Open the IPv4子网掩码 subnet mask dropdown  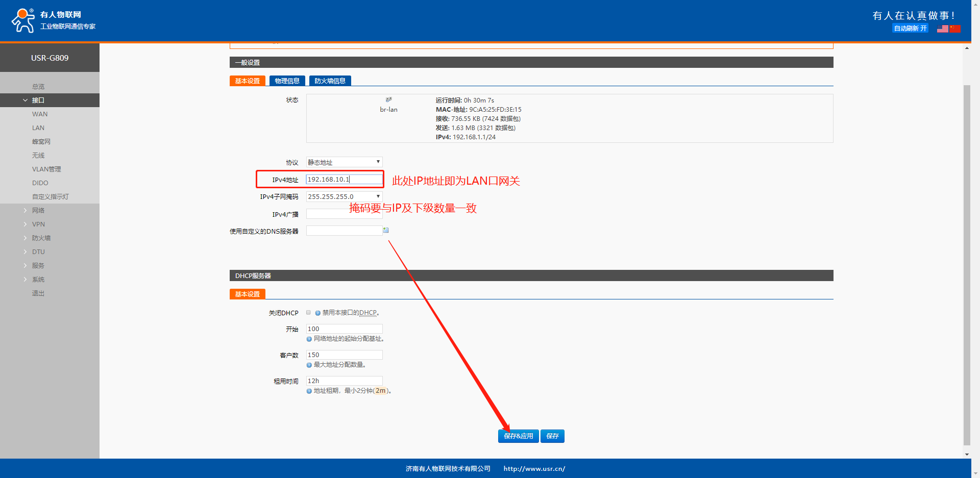point(344,196)
